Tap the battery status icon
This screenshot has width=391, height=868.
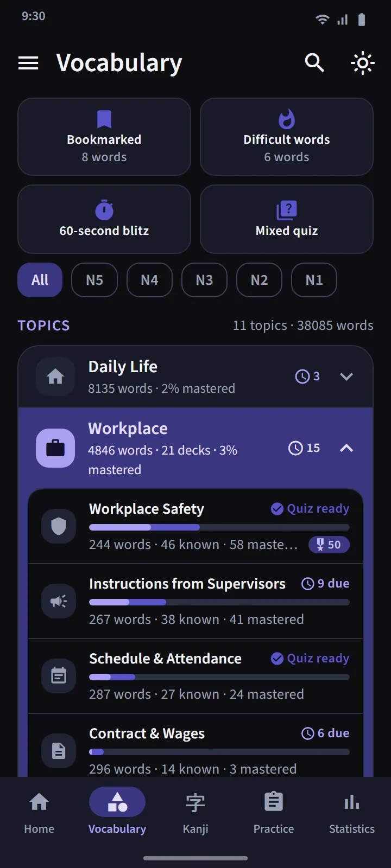click(x=362, y=20)
